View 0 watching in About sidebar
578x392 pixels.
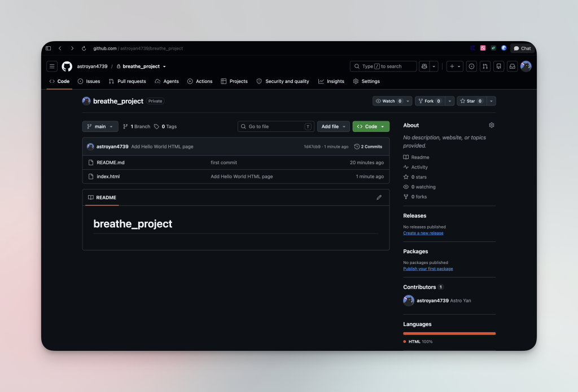pyautogui.click(x=419, y=187)
